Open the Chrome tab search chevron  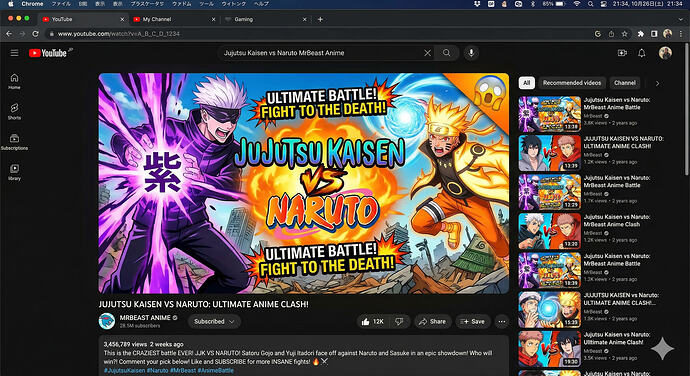tap(681, 19)
